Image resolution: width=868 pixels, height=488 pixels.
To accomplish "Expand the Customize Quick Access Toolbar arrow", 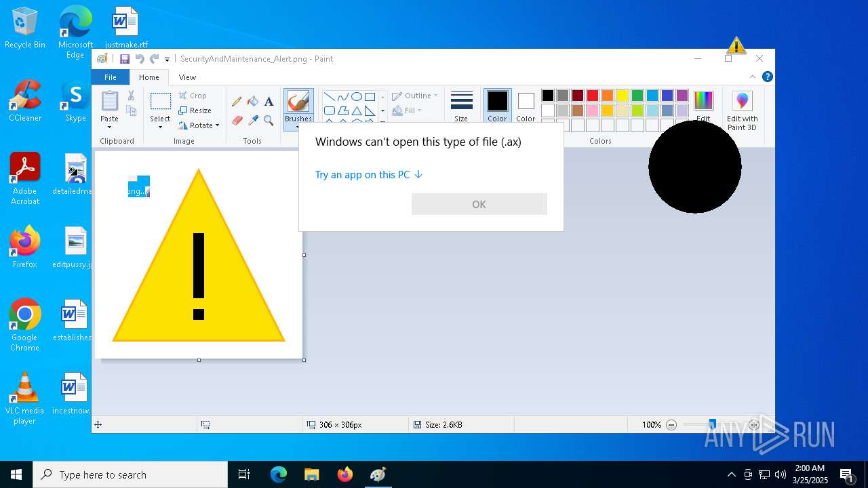I will (167, 60).
